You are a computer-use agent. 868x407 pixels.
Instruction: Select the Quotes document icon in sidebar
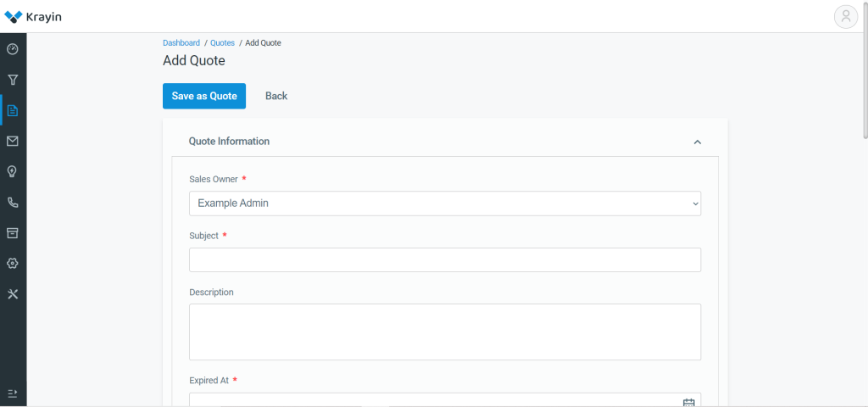click(13, 110)
